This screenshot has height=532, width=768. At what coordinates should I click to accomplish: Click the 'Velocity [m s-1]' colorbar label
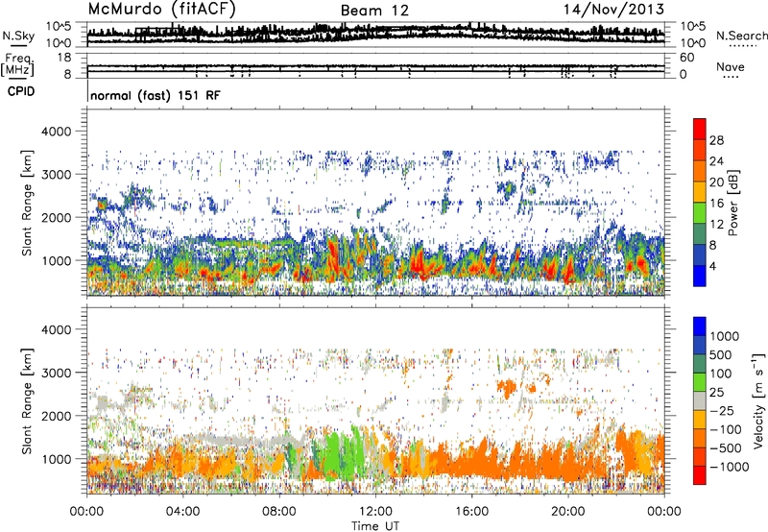click(758, 400)
